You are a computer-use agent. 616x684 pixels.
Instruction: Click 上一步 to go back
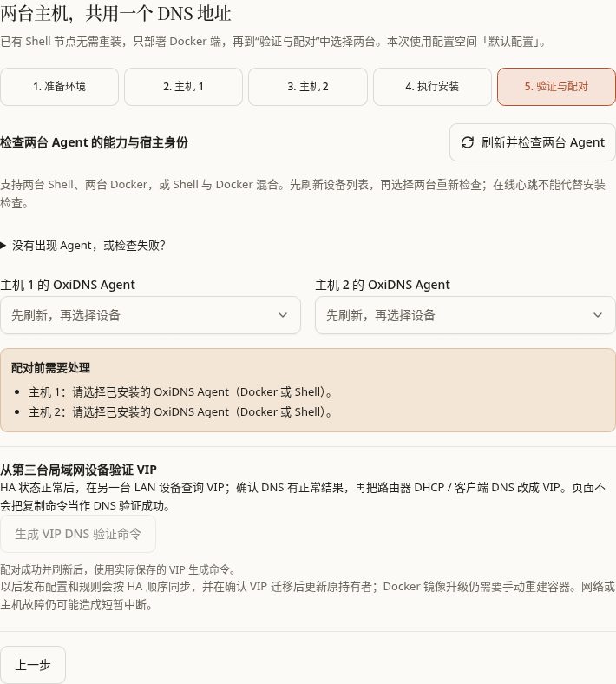(x=33, y=664)
